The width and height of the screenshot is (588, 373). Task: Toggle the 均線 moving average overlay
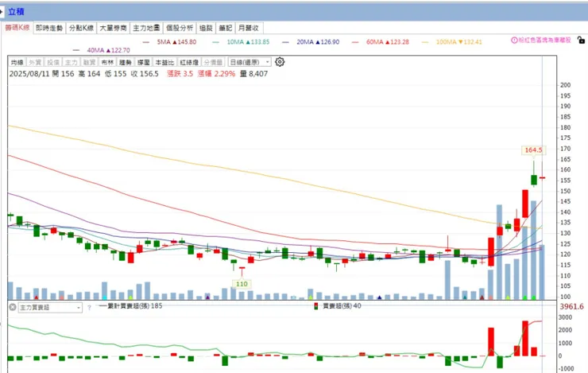[17, 62]
